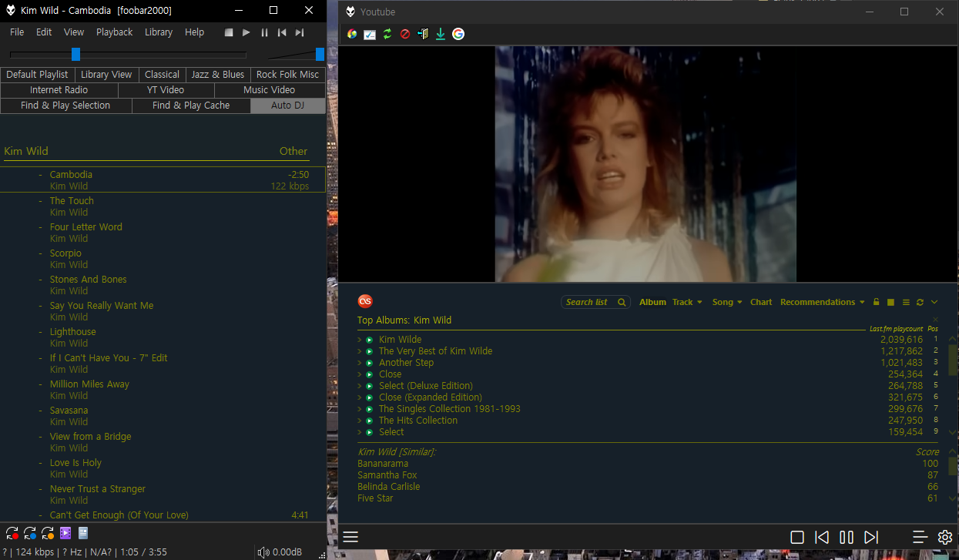959x560 pixels.
Task: Click the Play button in foobar2000 toolbar
Action: tap(246, 32)
